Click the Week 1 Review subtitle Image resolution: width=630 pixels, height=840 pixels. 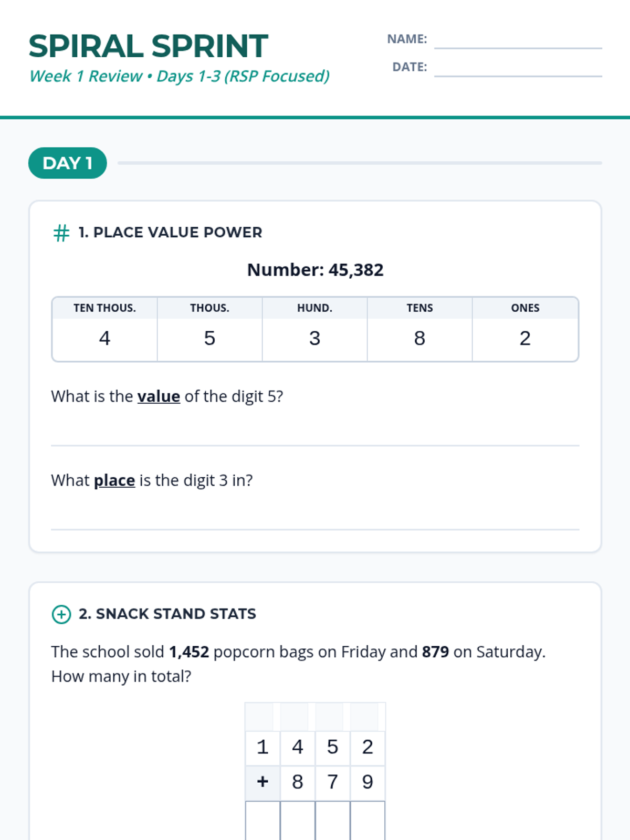click(x=179, y=76)
